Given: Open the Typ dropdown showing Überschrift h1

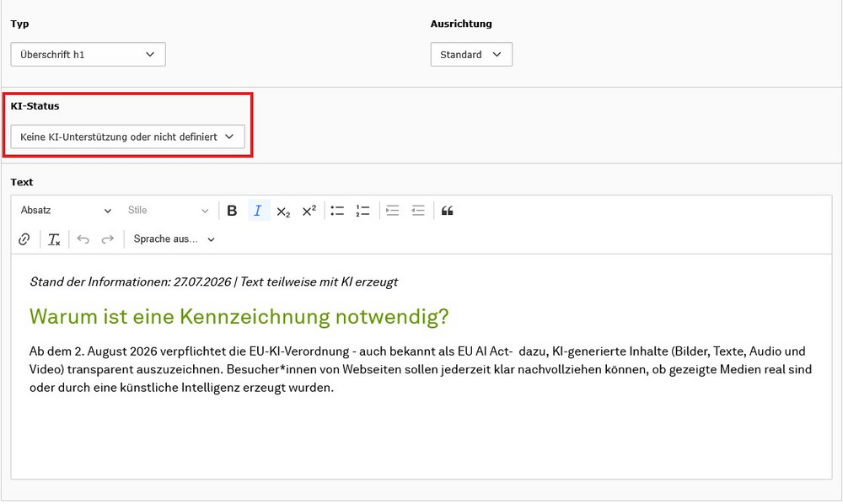Looking at the screenshot, I should [x=89, y=54].
